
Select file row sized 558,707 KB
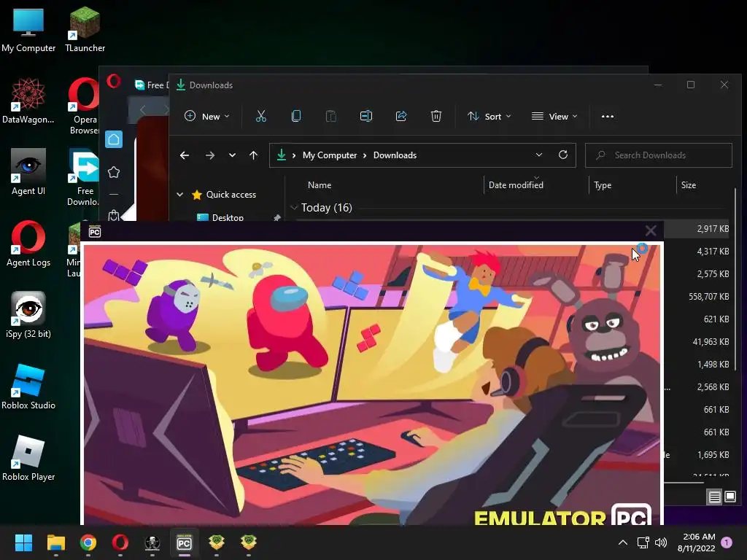point(697,296)
